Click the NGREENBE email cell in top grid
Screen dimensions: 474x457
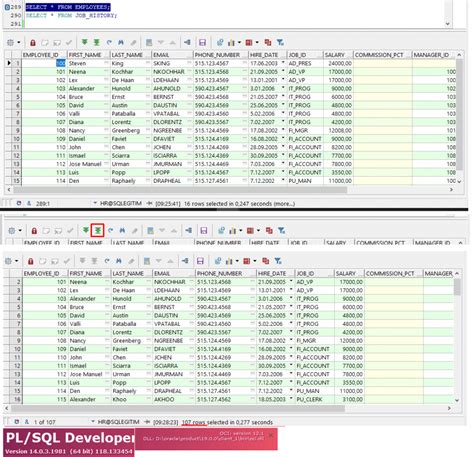[172, 130]
